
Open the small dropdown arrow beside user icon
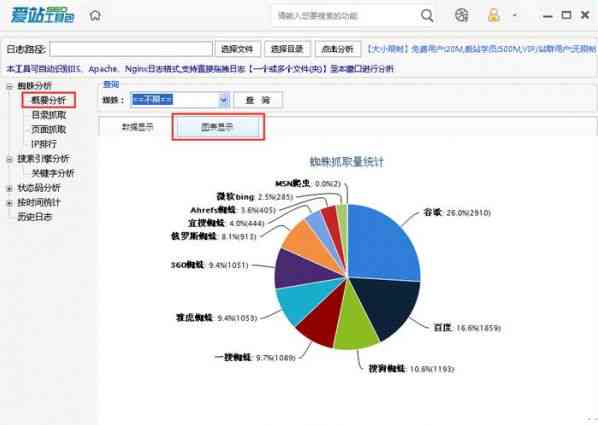515,16
